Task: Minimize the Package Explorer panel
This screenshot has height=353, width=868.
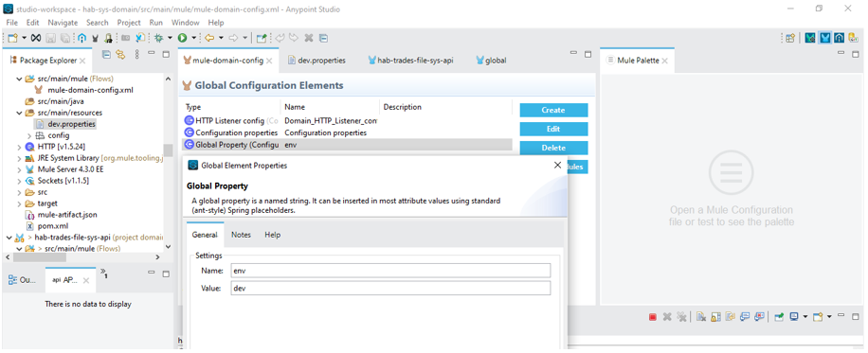Action: coord(151,53)
